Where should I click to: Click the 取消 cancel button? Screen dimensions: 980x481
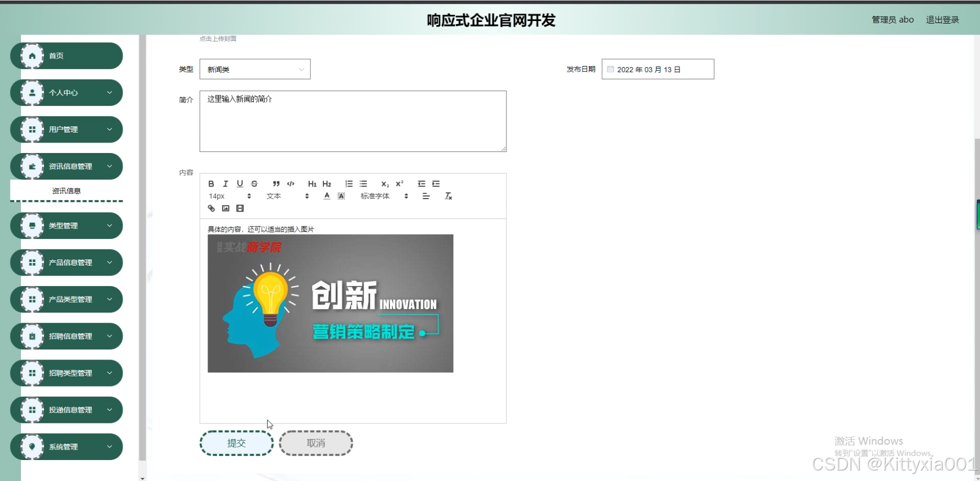coord(316,443)
